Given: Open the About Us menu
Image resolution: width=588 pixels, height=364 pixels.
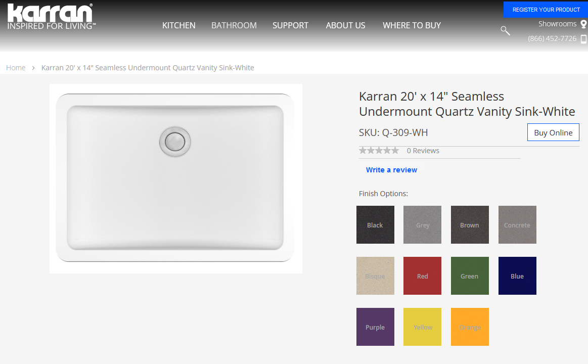Looking at the screenshot, I should click(x=345, y=25).
